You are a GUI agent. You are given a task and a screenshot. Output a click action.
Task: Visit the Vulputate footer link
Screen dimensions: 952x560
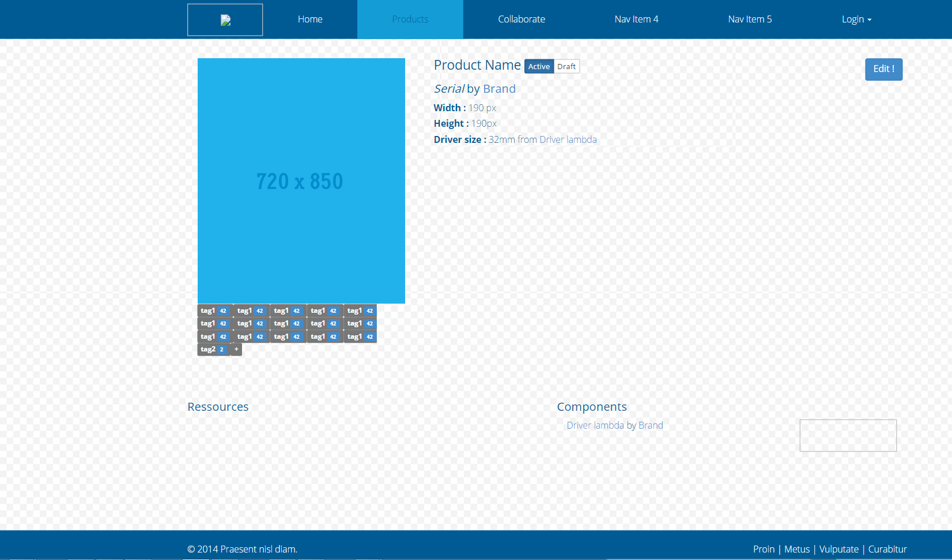tap(838, 550)
